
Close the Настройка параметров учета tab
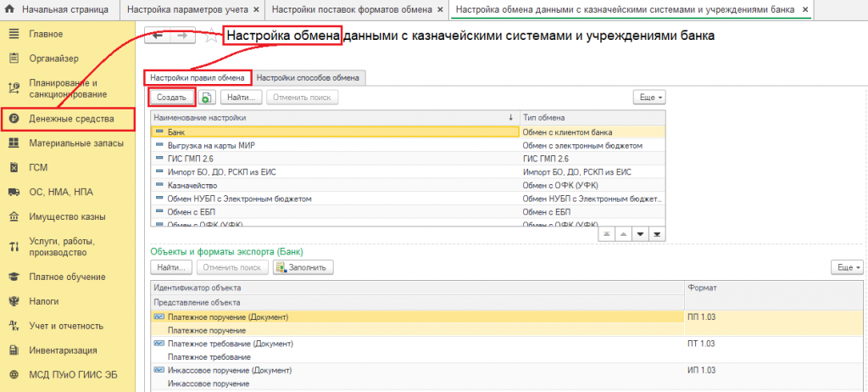pyautogui.click(x=256, y=10)
